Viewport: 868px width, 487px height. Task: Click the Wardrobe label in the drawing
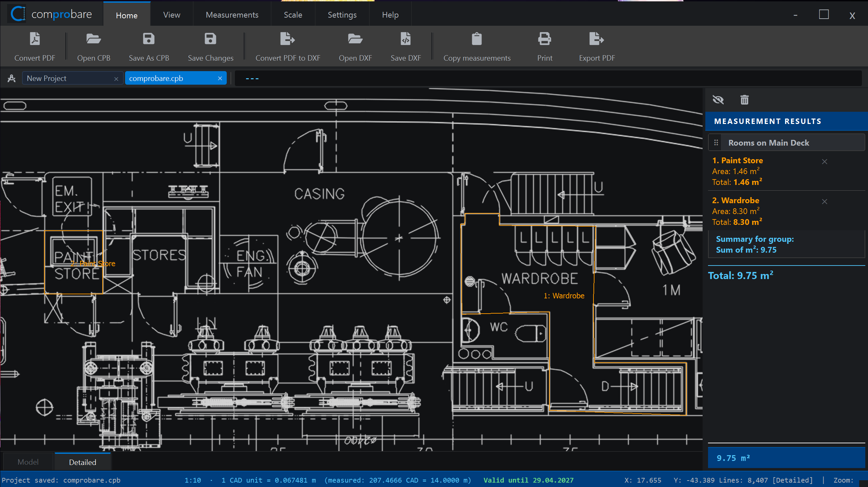pyautogui.click(x=564, y=296)
